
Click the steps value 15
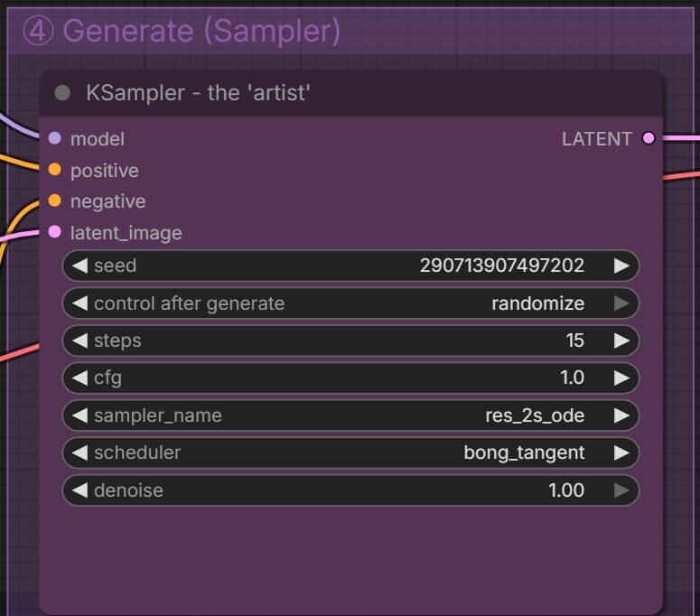coord(575,341)
